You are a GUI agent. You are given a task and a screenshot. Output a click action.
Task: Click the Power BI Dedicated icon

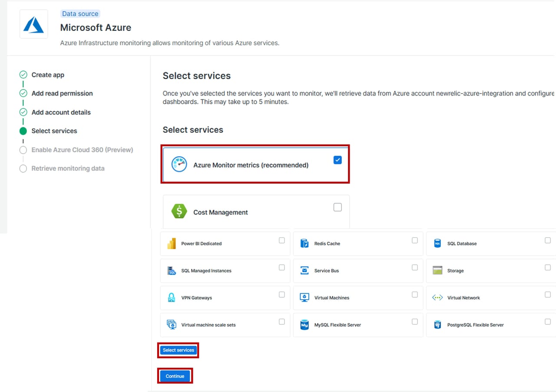click(172, 244)
